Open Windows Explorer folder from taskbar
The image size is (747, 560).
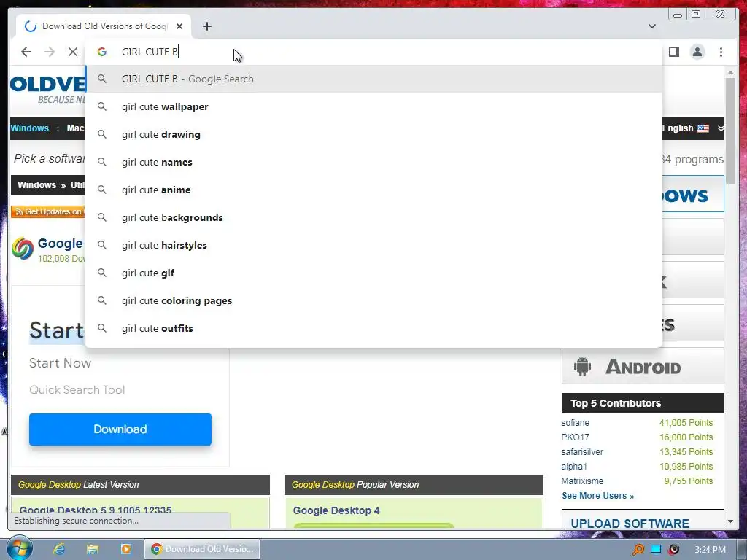tap(93, 549)
